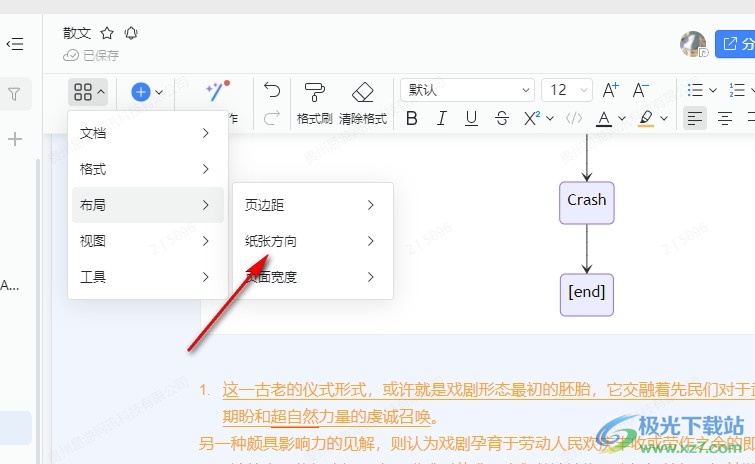Star the 散文 document
Screen dimensions: 755x464
[107, 33]
